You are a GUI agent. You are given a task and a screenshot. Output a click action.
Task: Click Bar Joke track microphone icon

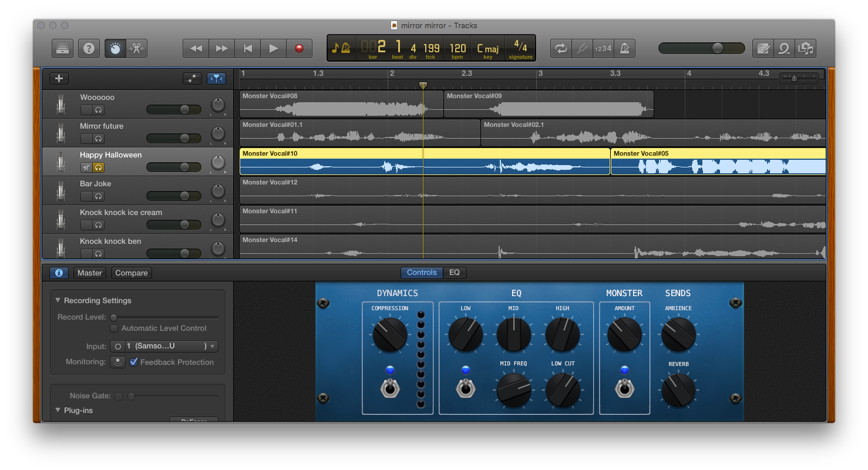[x=60, y=191]
